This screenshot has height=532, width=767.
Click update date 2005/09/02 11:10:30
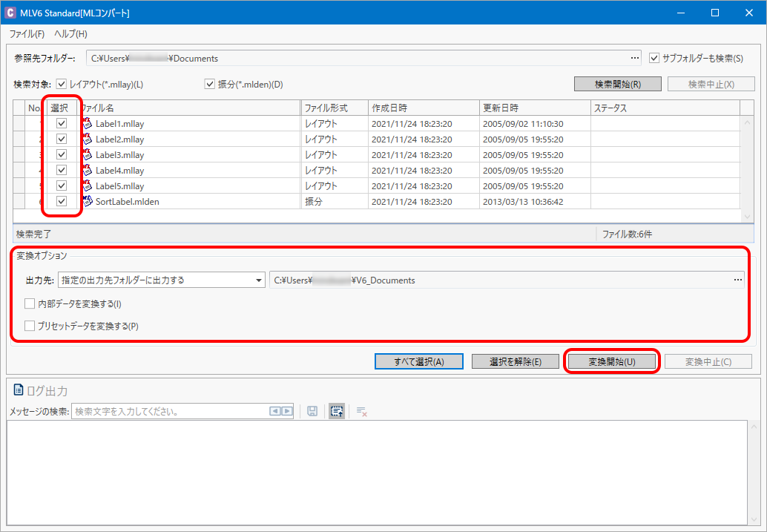[x=523, y=124]
